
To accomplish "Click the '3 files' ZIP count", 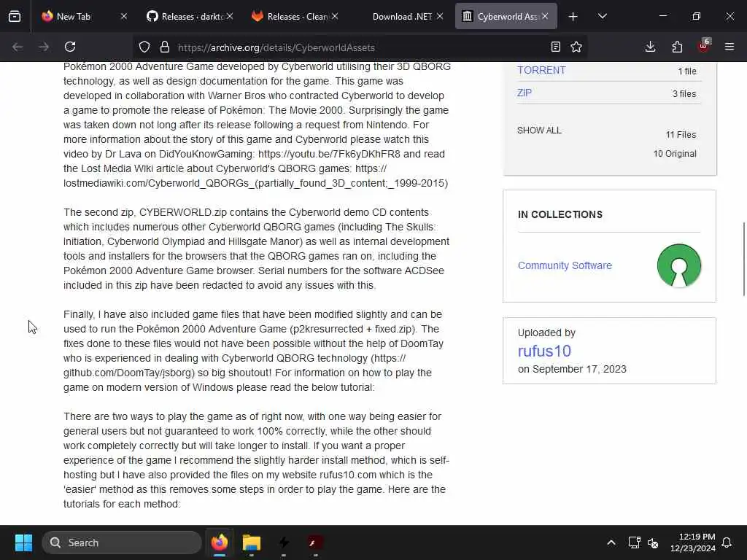I will [684, 94].
